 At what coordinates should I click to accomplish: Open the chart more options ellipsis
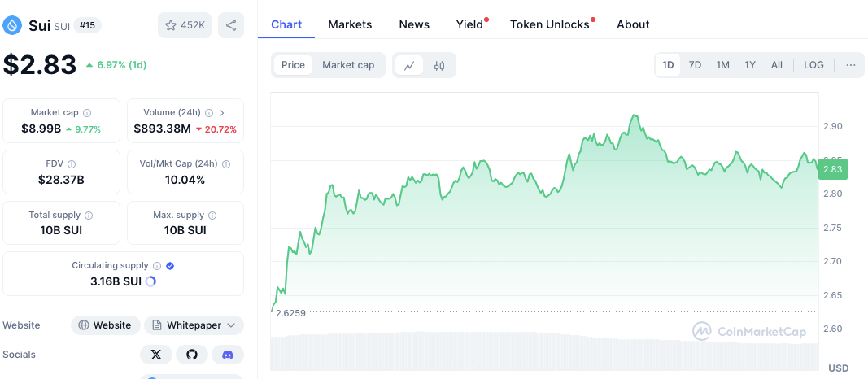(x=851, y=65)
